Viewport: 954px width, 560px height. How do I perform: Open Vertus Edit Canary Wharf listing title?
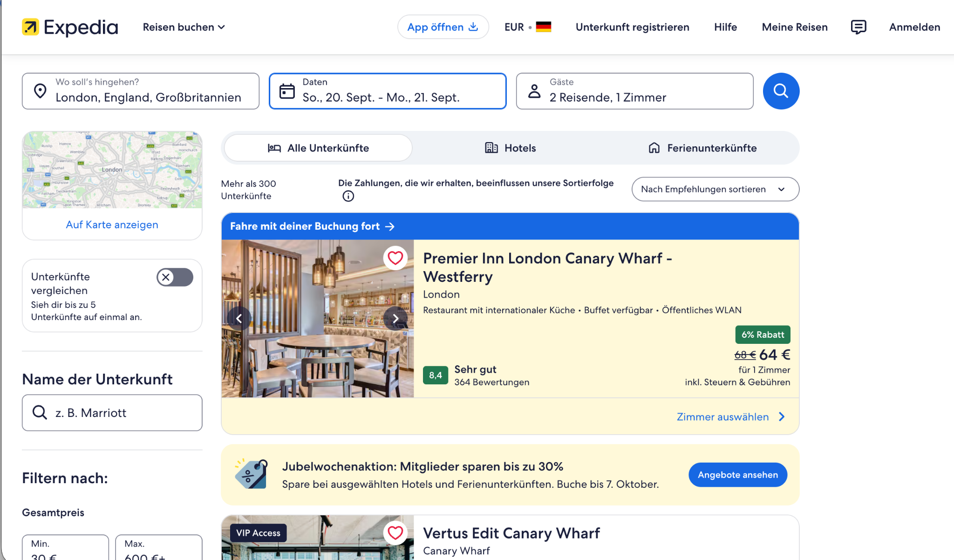pyautogui.click(x=511, y=533)
